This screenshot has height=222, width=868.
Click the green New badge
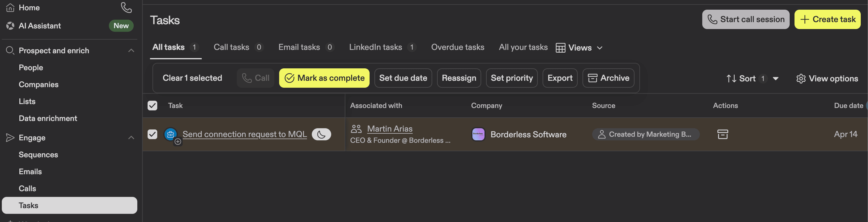pos(121,26)
